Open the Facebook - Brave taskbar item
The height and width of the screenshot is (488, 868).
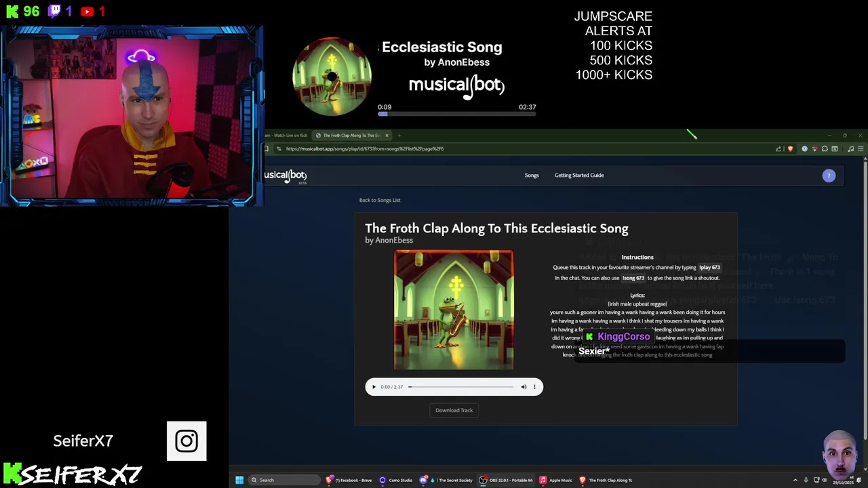(x=349, y=480)
